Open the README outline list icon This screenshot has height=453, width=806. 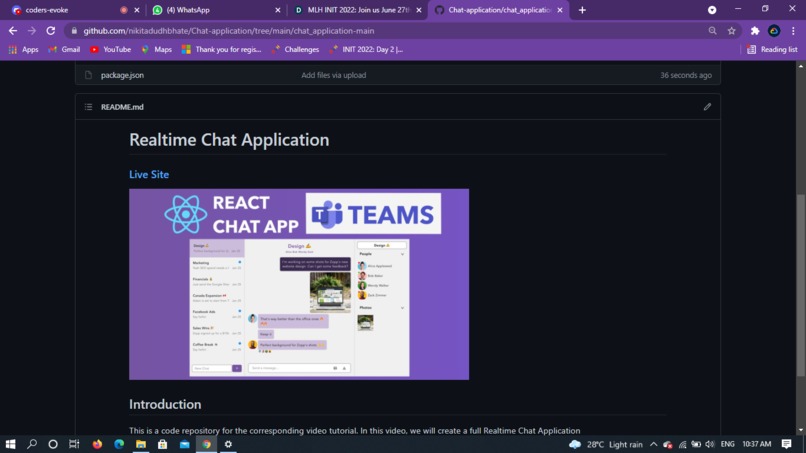tap(88, 107)
